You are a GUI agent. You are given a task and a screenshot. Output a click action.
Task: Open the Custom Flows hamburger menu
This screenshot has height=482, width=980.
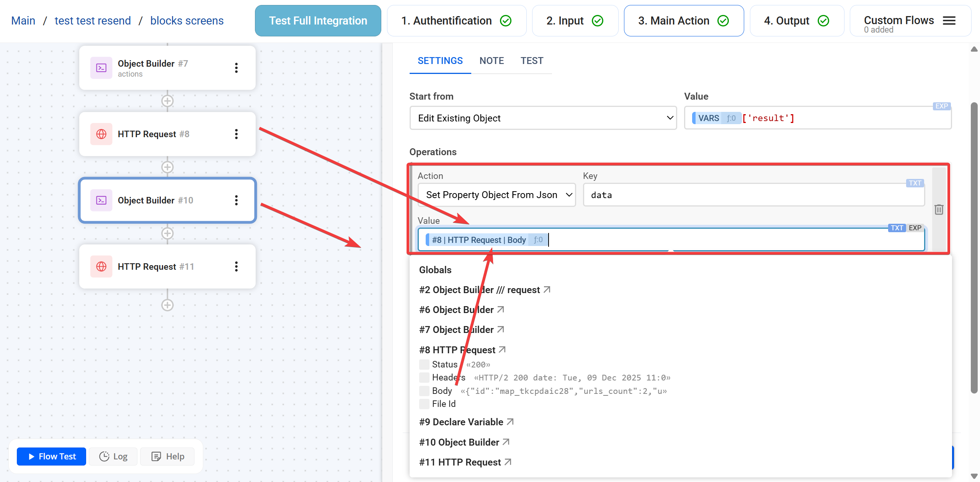[x=949, y=21]
